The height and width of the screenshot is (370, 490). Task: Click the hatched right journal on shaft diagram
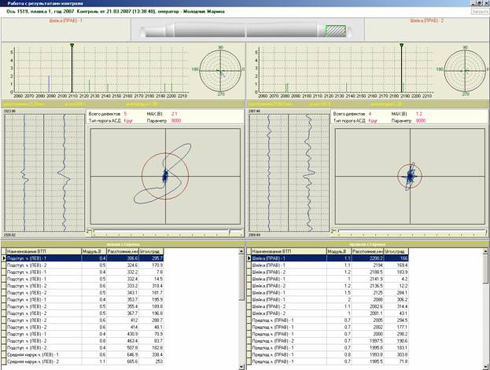point(335,31)
